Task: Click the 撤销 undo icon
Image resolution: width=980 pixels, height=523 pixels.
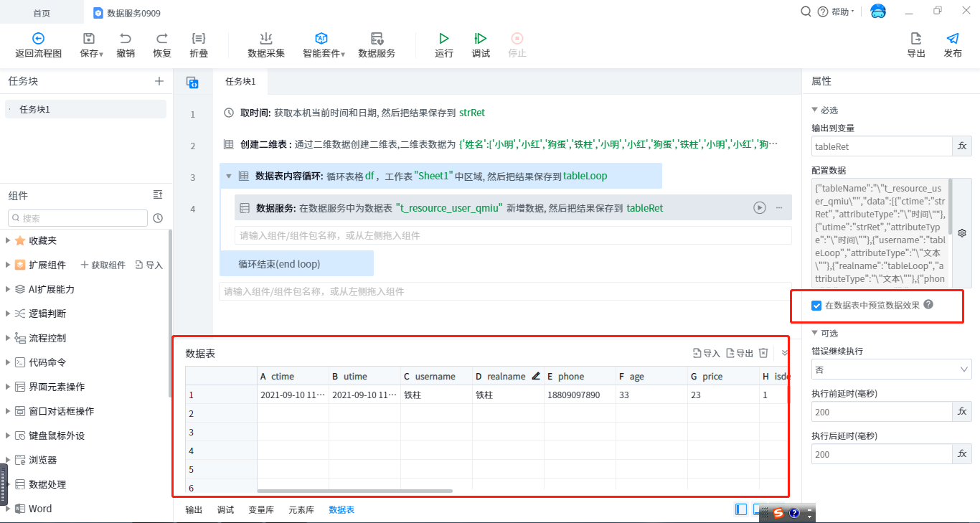Action: coord(126,39)
